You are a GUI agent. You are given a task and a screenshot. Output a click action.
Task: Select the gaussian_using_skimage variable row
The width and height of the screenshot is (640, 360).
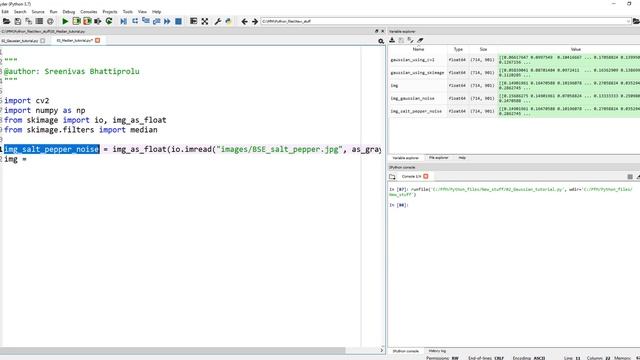point(514,73)
